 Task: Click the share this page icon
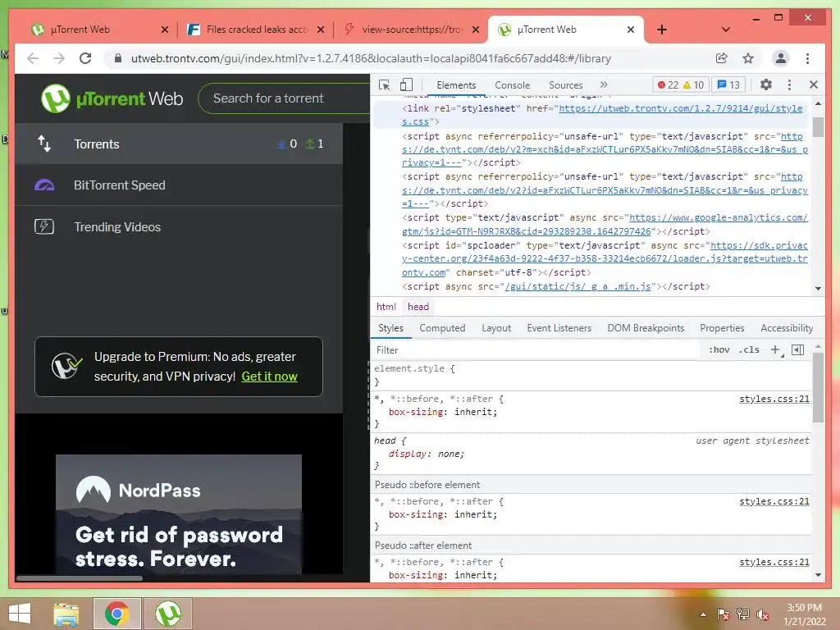click(x=722, y=58)
